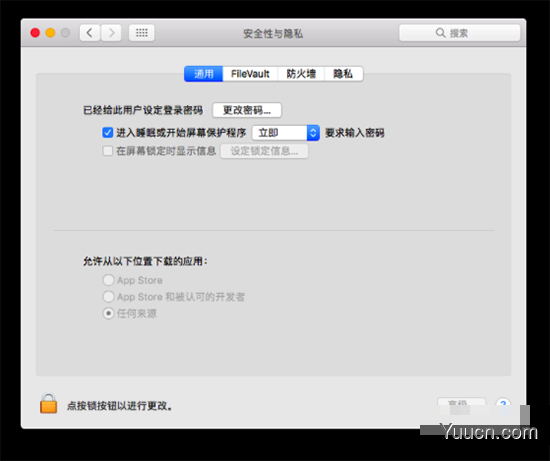
Task: Click the 更改密码 button
Action: (x=247, y=110)
